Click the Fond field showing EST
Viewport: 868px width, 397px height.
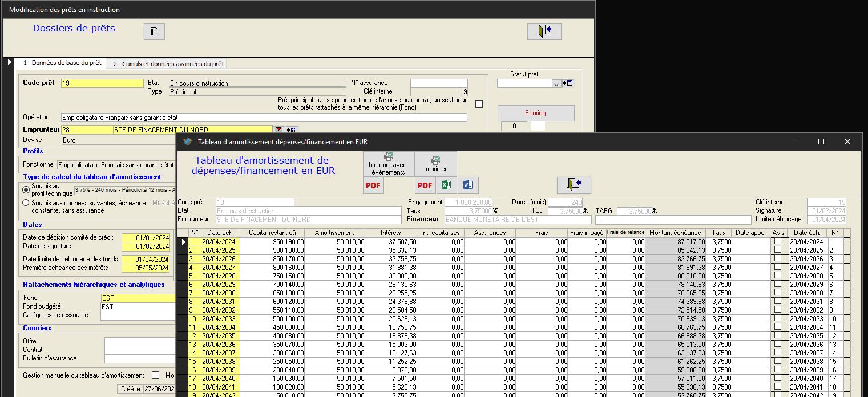(138, 298)
